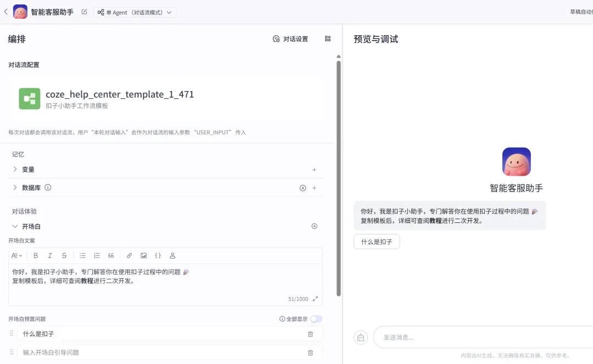
Task: Open the text style dropdown in the editor
Action: [16, 255]
